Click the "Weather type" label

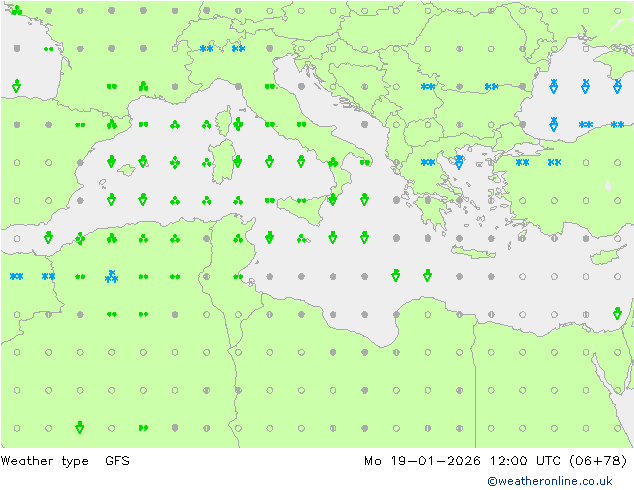click(45, 461)
